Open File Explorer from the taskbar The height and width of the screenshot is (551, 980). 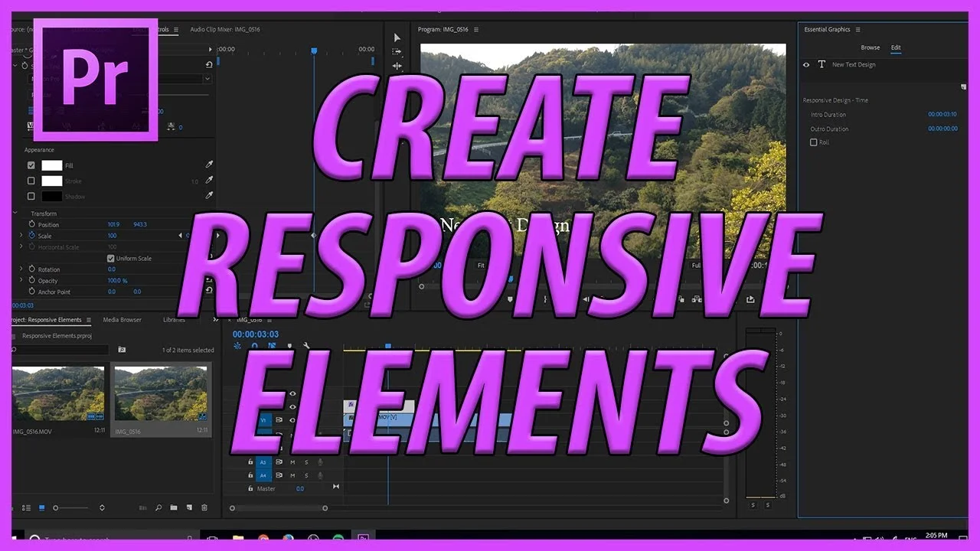coord(238,539)
